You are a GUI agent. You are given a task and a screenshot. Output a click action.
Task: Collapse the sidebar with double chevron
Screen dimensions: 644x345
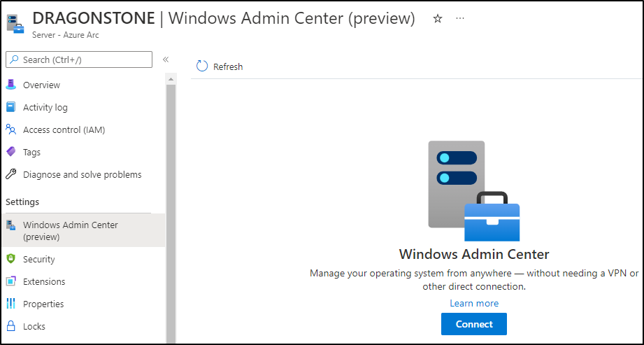coord(166,59)
